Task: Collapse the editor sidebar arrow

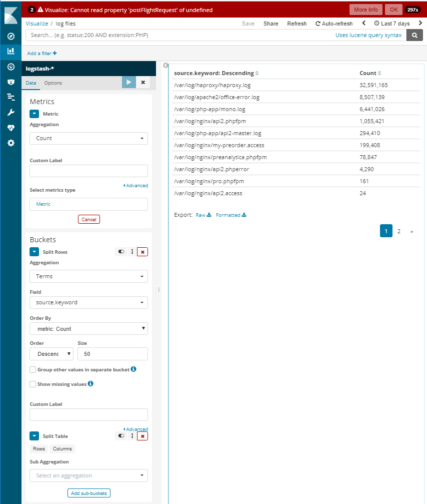Action: pyautogui.click(x=166, y=65)
